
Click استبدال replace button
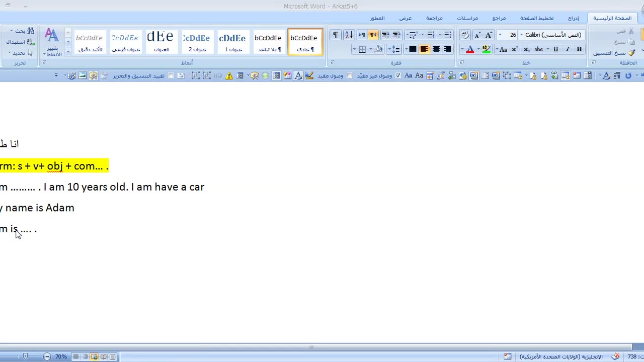20,42
